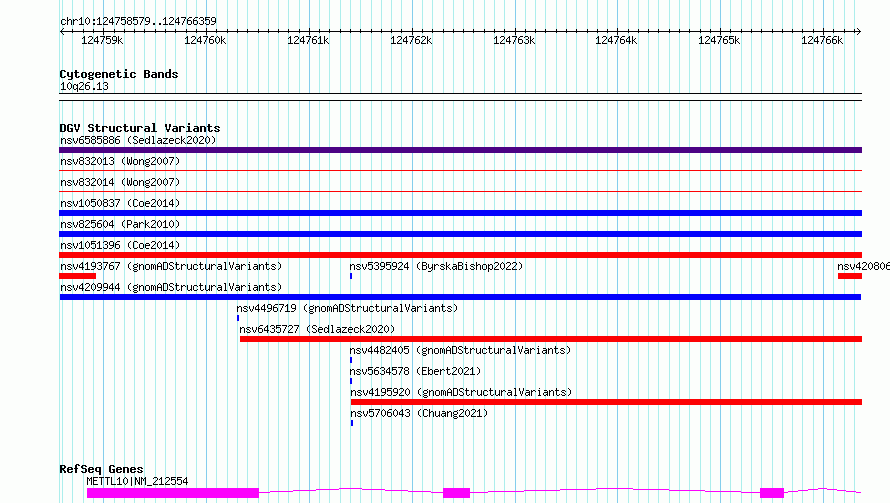This screenshot has height=503, width=890.
Task: Select the red bar under nsv4195920
Action: pyautogui.click(x=606, y=402)
